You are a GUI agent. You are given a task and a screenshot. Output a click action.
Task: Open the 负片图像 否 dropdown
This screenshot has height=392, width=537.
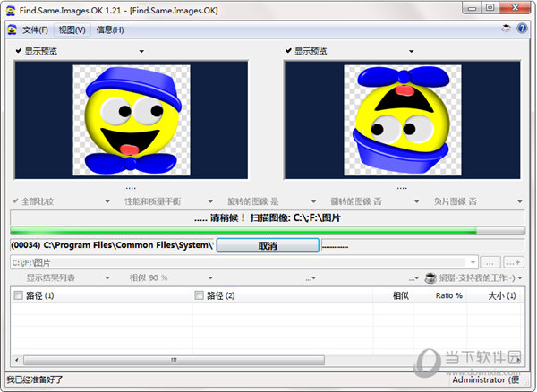520,201
